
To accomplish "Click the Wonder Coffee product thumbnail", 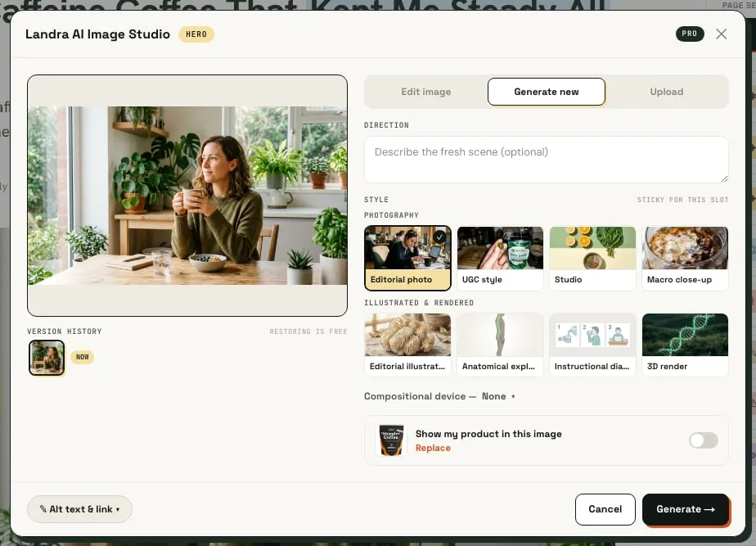I will [391, 440].
